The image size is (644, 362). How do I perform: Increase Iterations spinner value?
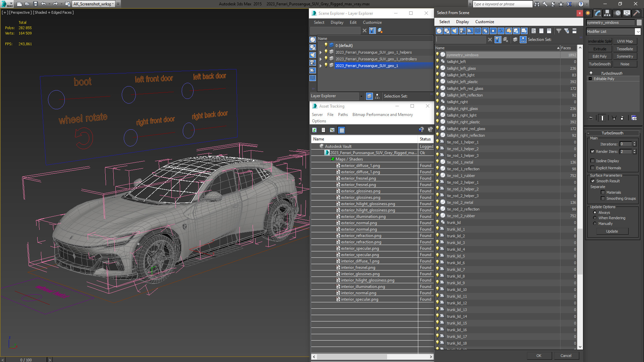[x=634, y=143]
